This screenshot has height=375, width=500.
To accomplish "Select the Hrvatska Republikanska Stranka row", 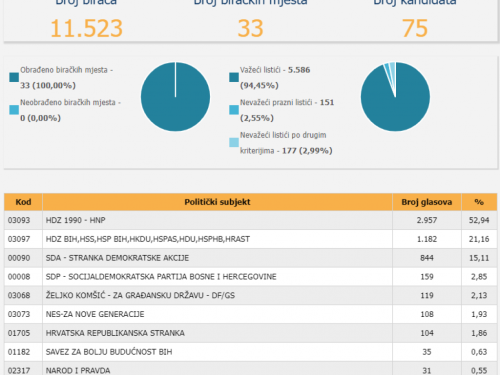I will point(251,333).
